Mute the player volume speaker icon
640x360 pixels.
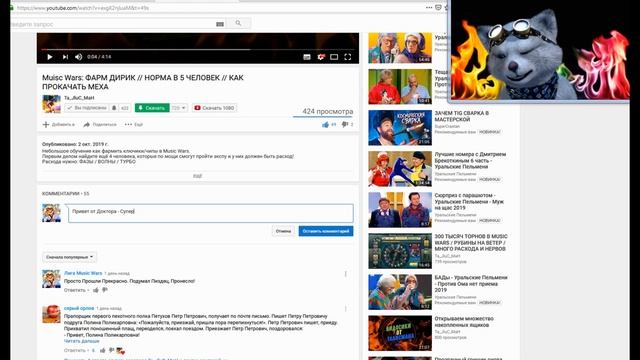(x=78, y=57)
